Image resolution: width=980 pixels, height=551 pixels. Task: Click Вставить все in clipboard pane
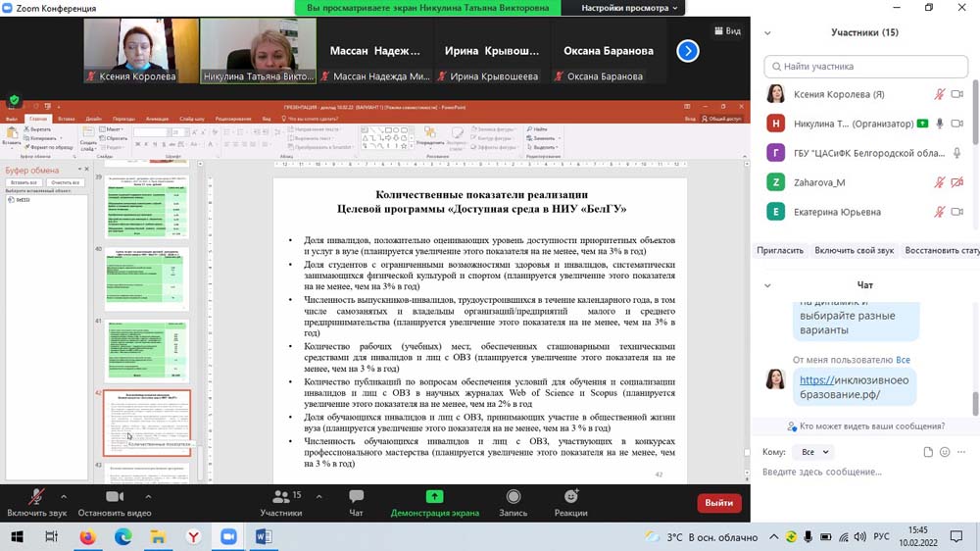(24, 182)
